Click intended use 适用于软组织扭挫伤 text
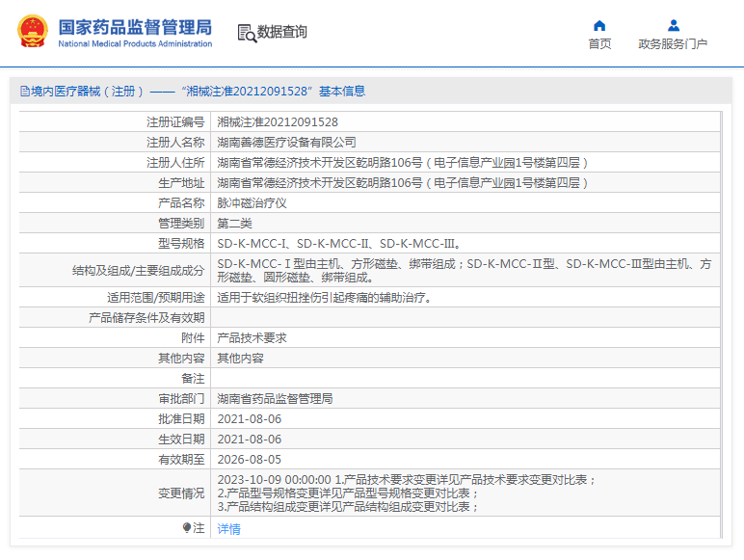 coord(324,298)
